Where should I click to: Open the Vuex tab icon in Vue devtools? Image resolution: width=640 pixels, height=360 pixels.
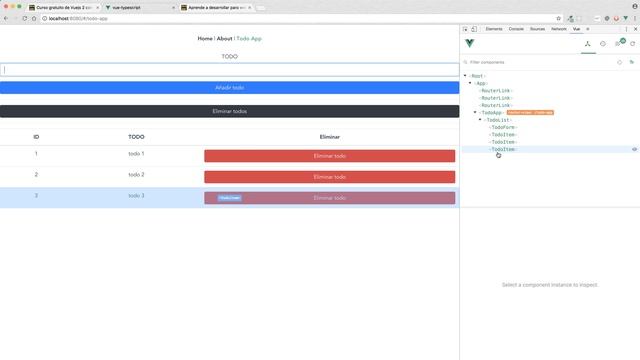(x=603, y=44)
